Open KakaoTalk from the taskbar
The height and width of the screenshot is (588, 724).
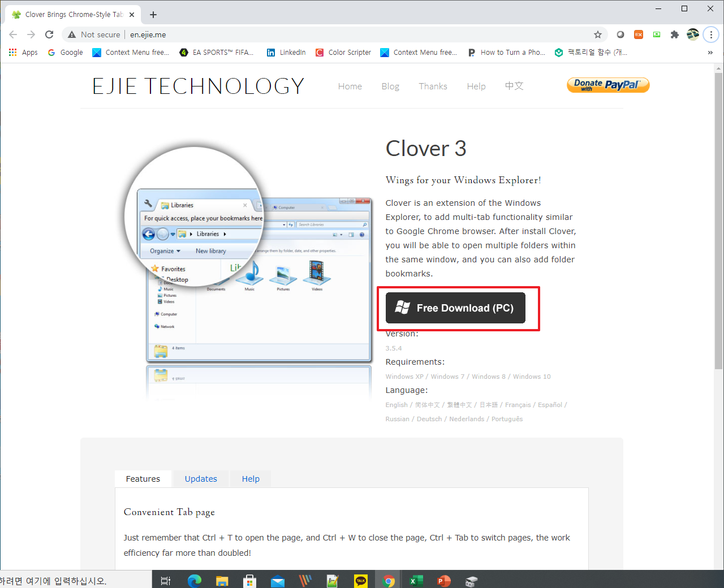point(361,581)
